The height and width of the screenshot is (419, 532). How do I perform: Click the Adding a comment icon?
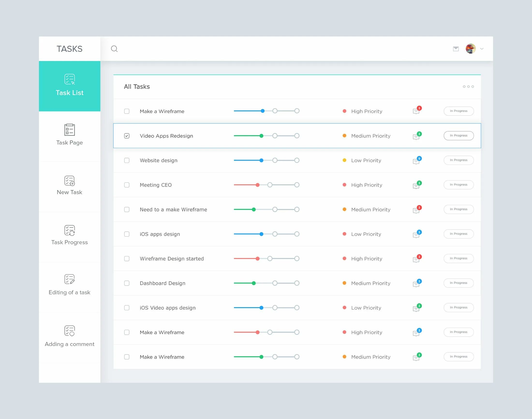69,331
